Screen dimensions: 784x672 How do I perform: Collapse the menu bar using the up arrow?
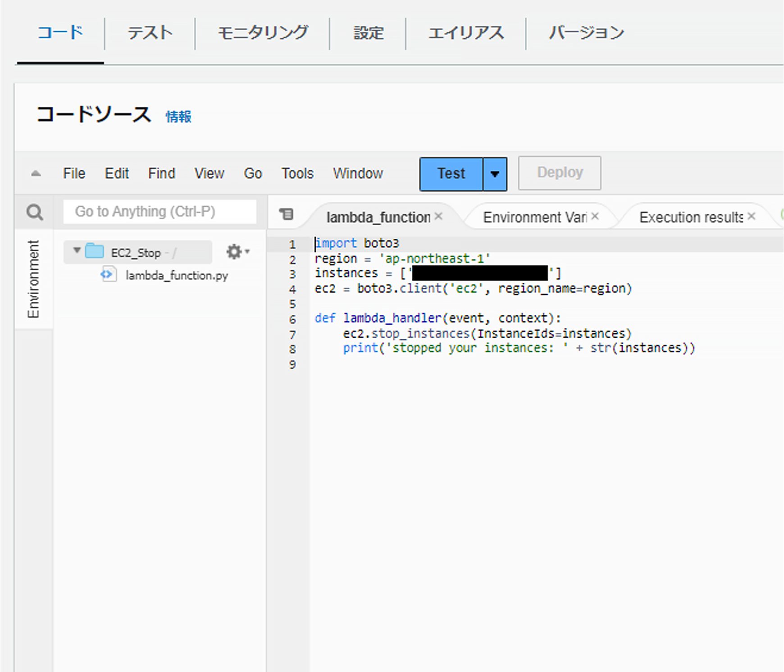(36, 173)
